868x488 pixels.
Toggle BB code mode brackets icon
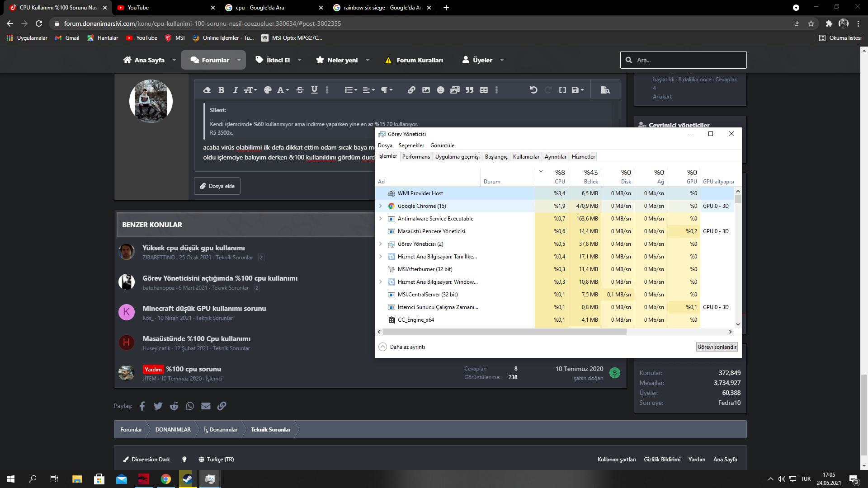[562, 90]
